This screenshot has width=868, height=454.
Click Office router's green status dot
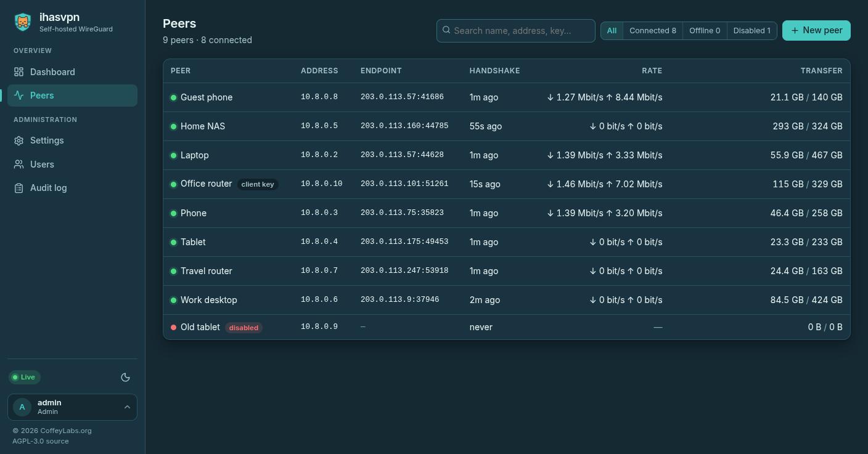click(174, 184)
